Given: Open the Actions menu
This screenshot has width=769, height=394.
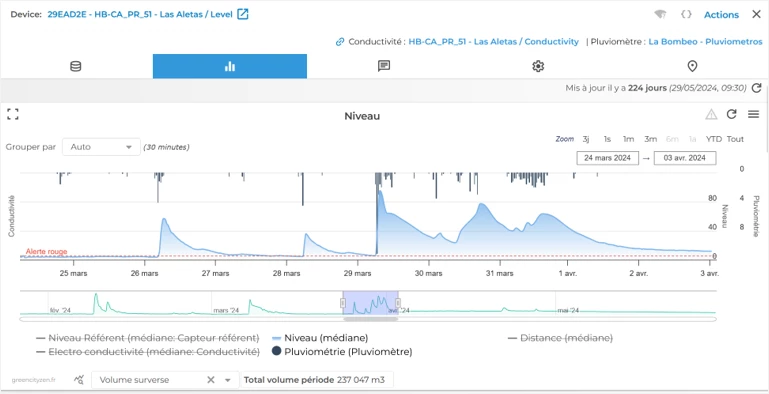Looking at the screenshot, I should click(x=721, y=15).
